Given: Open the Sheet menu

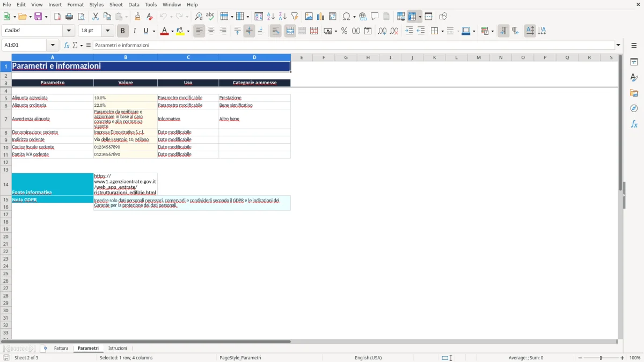Looking at the screenshot, I should pos(116,4).
